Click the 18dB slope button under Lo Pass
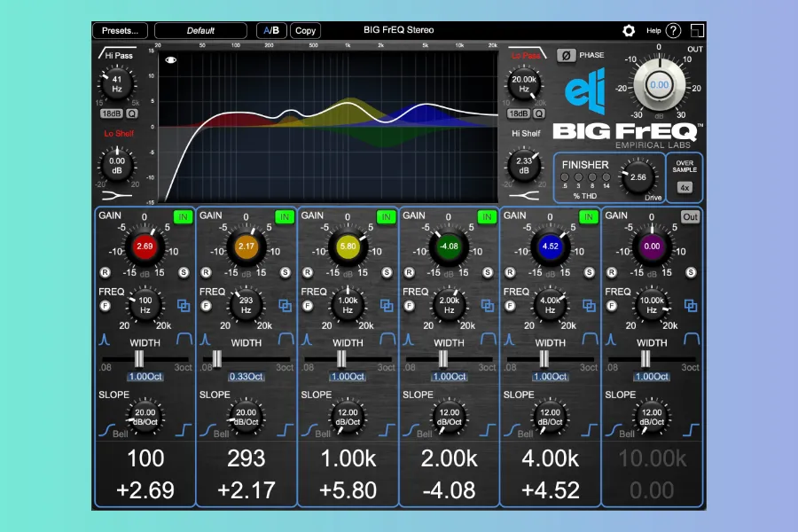 tap(518, 113)
